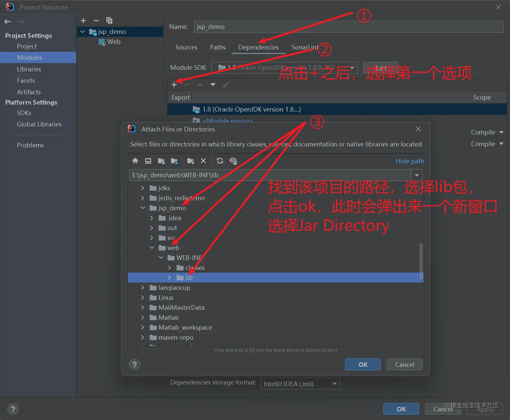Switch to the Sources tab

(186, 47)
